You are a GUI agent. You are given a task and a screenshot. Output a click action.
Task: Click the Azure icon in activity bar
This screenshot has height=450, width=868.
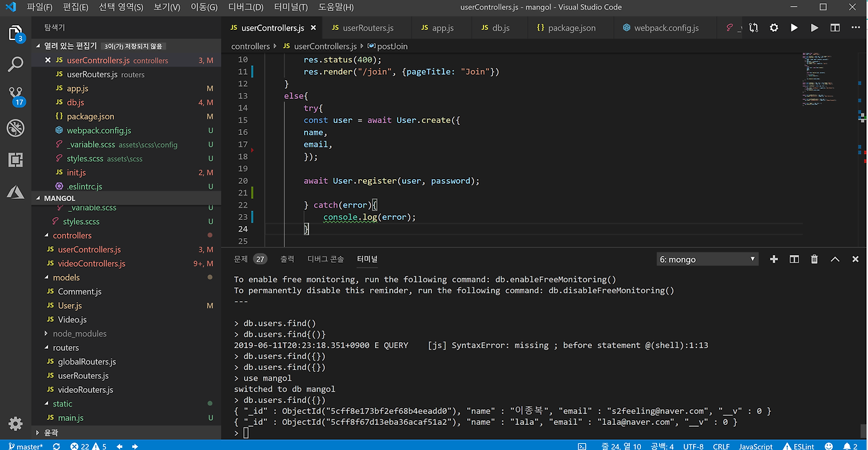(15, 193)
